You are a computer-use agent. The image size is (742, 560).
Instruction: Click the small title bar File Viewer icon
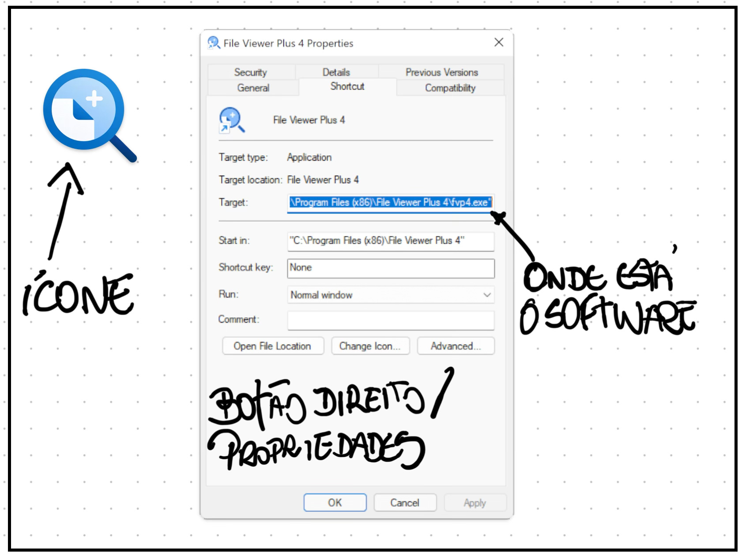[x=214, y=43]
